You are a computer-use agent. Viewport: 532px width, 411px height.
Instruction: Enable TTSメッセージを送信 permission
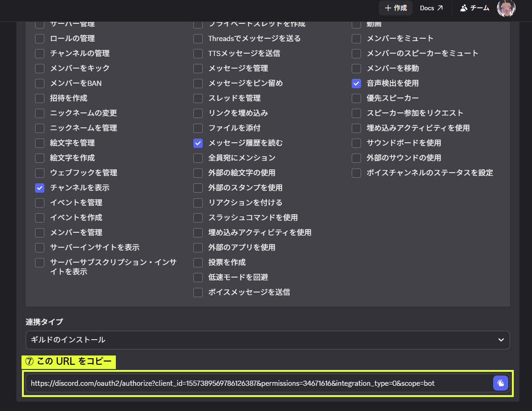198,54
